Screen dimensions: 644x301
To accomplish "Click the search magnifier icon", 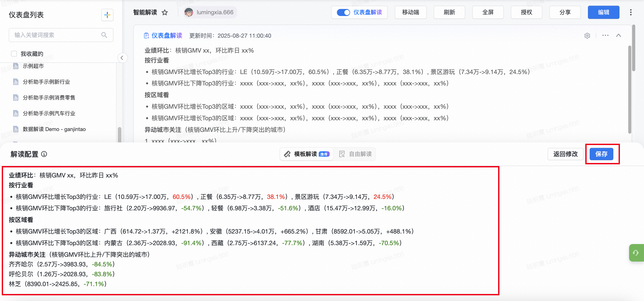I will 104,35.
